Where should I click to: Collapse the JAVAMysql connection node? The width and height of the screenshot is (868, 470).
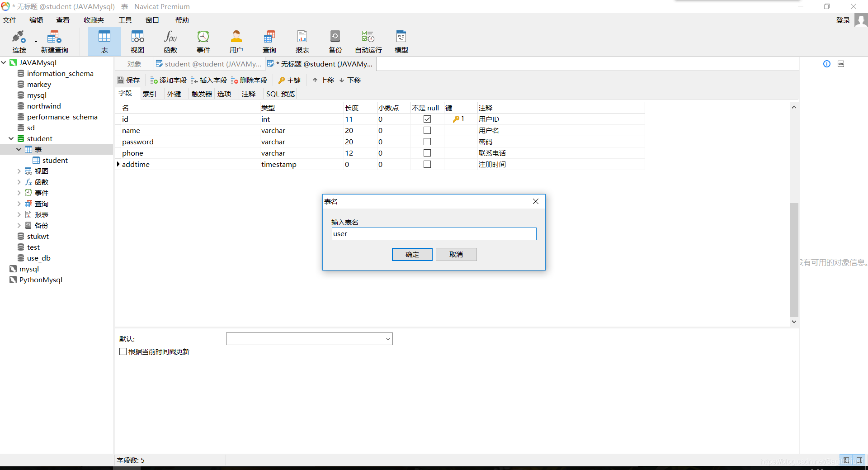[x=4, y=62]
